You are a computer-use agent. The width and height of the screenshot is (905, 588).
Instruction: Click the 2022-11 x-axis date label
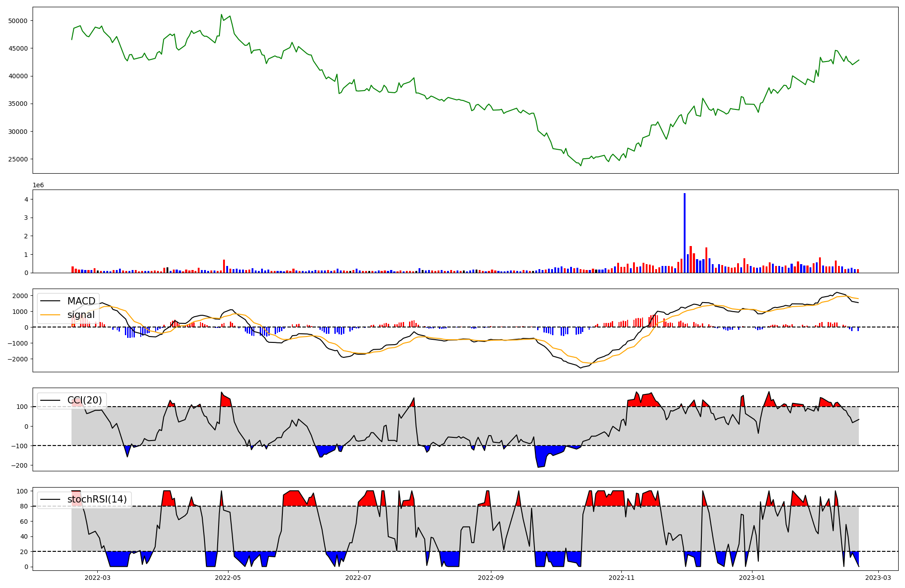pyautogui.click(x=622, y=578)
